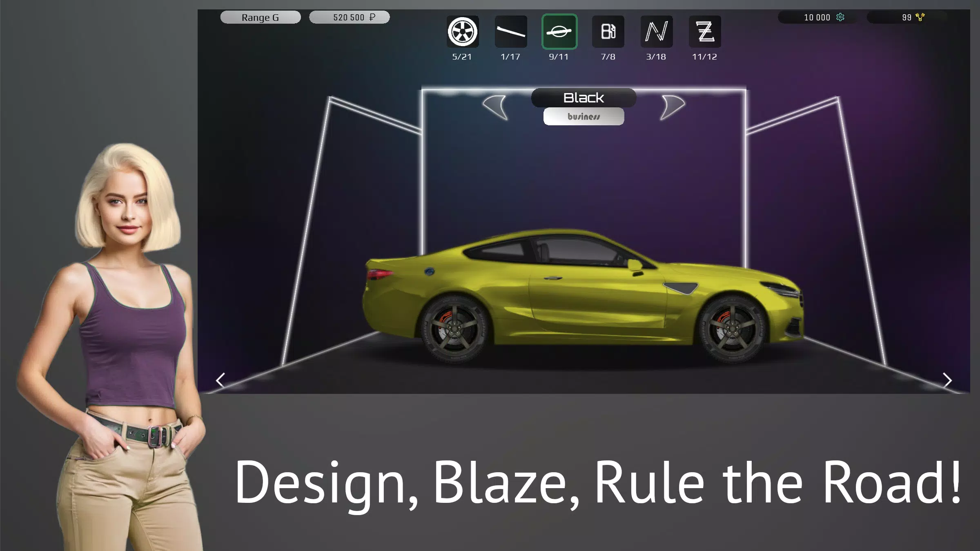The image size is (980, 551).
Task: Select the currently active hood/body icon
Action: (559, 31)
